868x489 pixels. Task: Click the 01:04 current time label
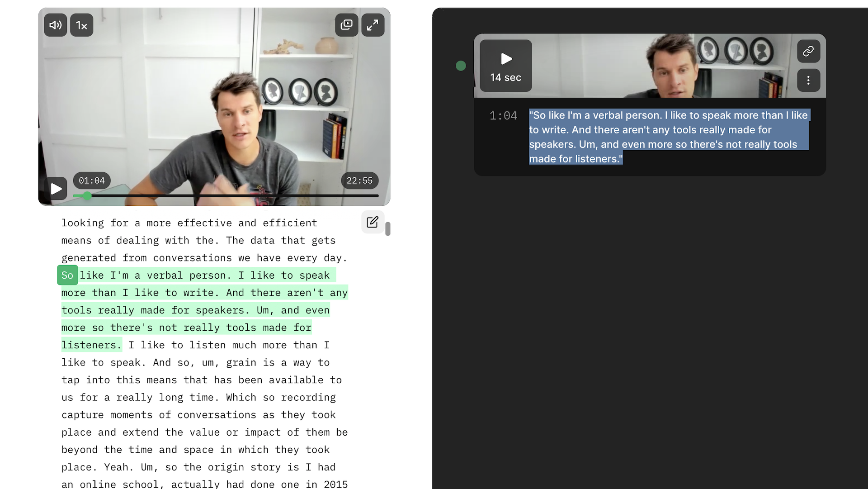92,180
